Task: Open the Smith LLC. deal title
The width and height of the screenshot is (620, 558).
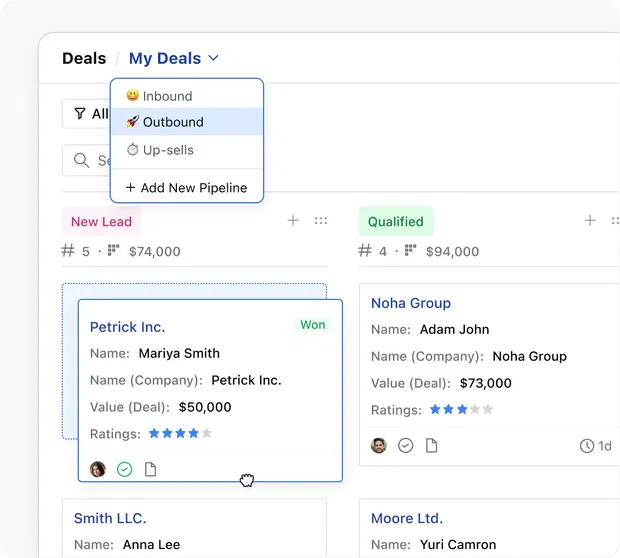Action: tap(110, 518)
